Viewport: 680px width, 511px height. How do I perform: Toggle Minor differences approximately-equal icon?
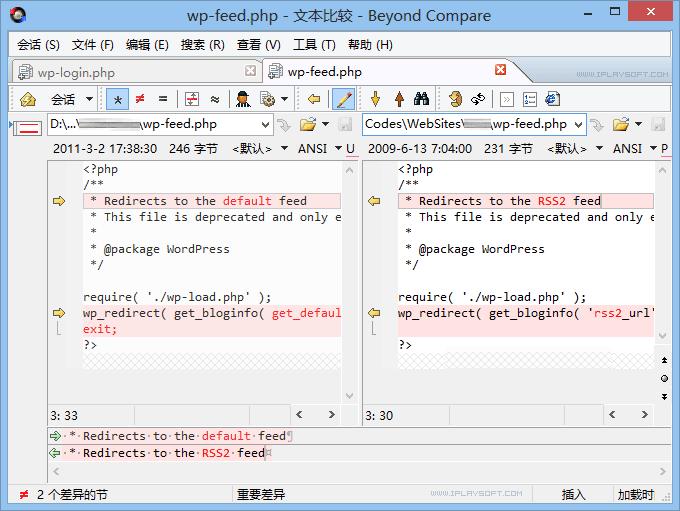click(x=215, y=99)
